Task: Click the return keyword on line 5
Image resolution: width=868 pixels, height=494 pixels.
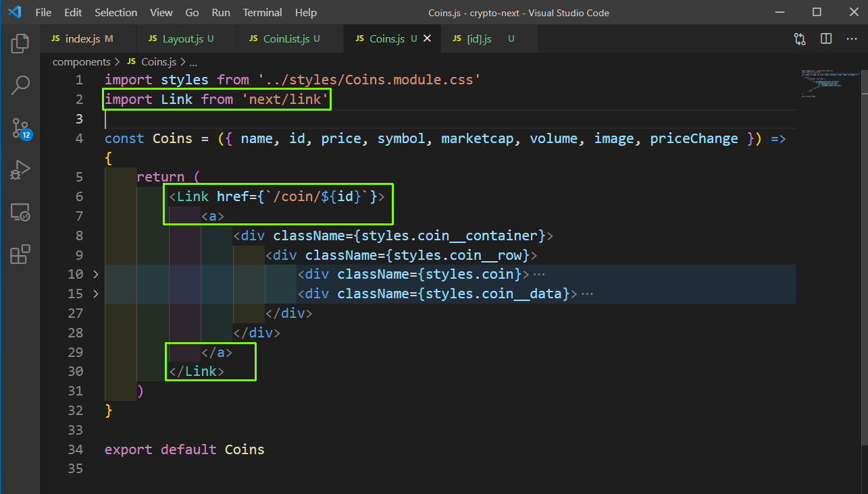Action: tap(160, 177)
